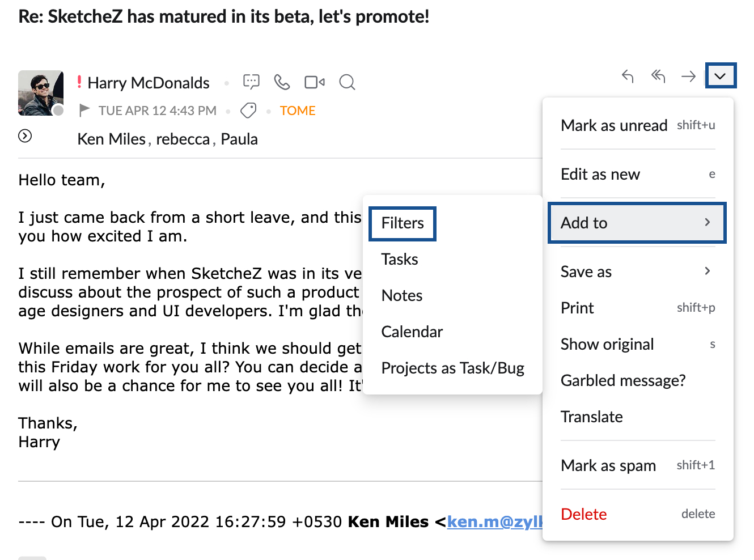The image size is (754, 560).
Task: Choose Translate from the context menu
Action: pyautogui.click(x=591, y=417)
